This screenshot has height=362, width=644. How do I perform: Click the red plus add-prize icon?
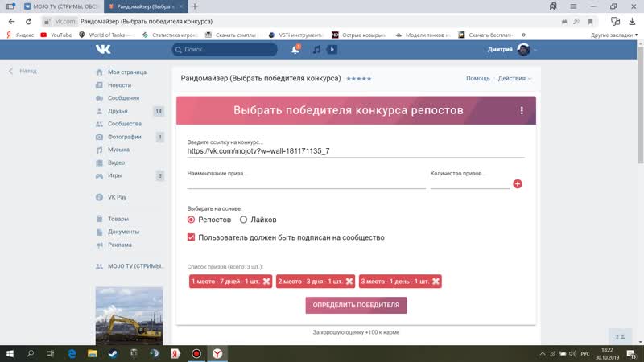518,184
